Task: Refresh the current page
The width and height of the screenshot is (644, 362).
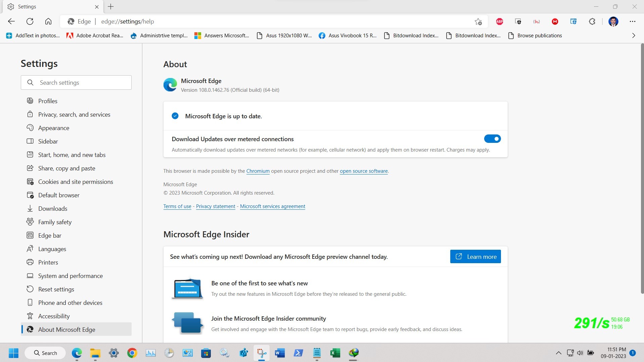Action: click(x=30, y=22)
